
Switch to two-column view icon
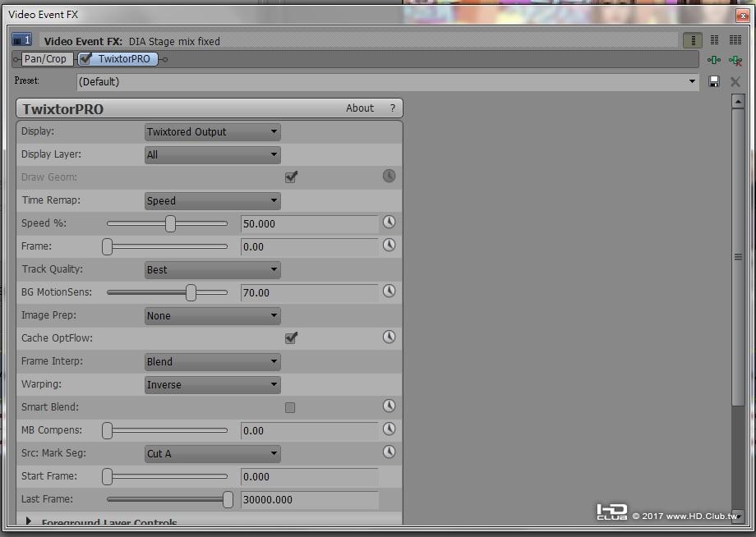click(x=715, y=40)
